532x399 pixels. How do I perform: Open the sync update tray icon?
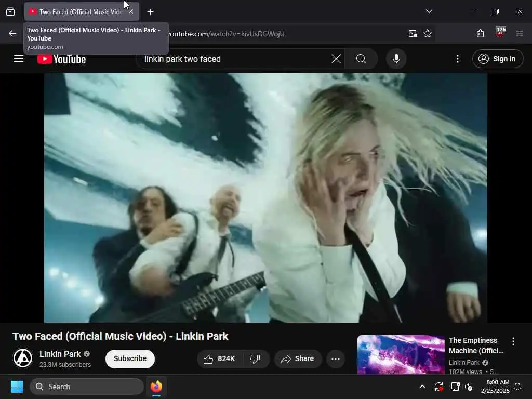click(x=438, y=387)
